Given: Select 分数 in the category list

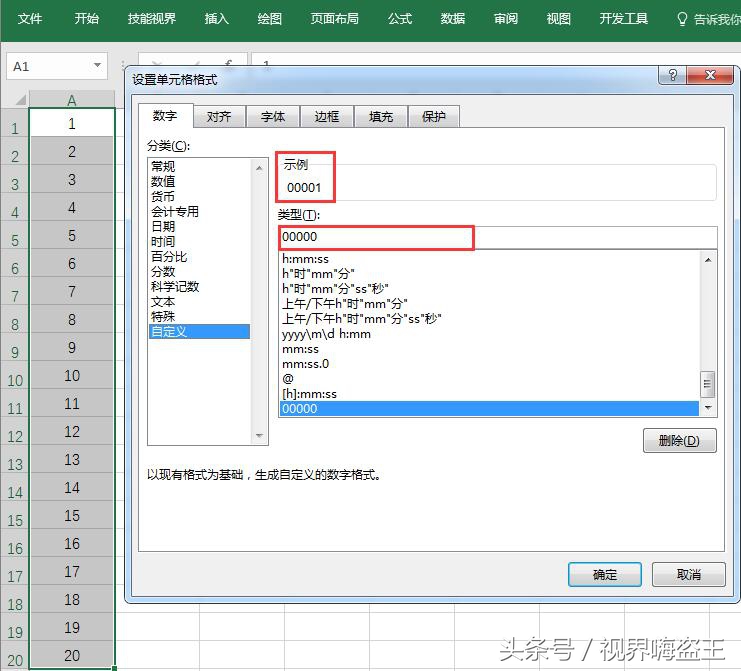Looking at the screenshot, I should (199, 272).
